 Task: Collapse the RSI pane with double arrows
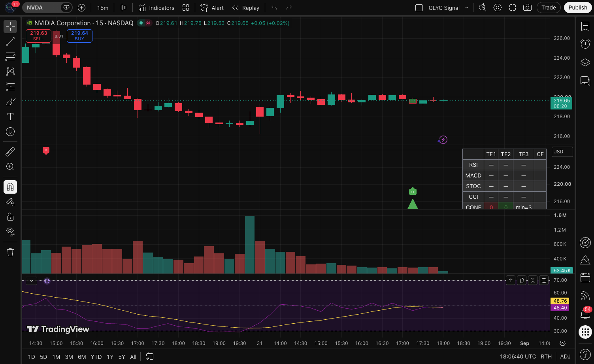[x=533, y=280]
